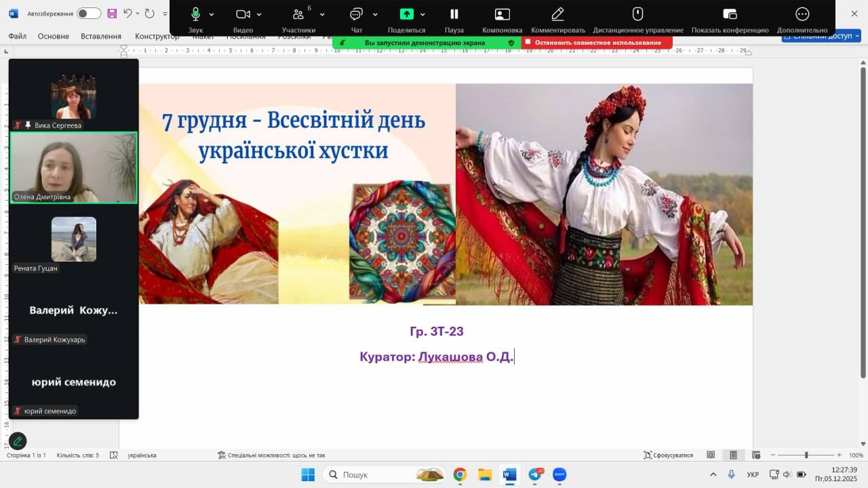Mute the microphone in the Zoom toolbar
This screenshot has width=868, height=488.
coord(195,14)
